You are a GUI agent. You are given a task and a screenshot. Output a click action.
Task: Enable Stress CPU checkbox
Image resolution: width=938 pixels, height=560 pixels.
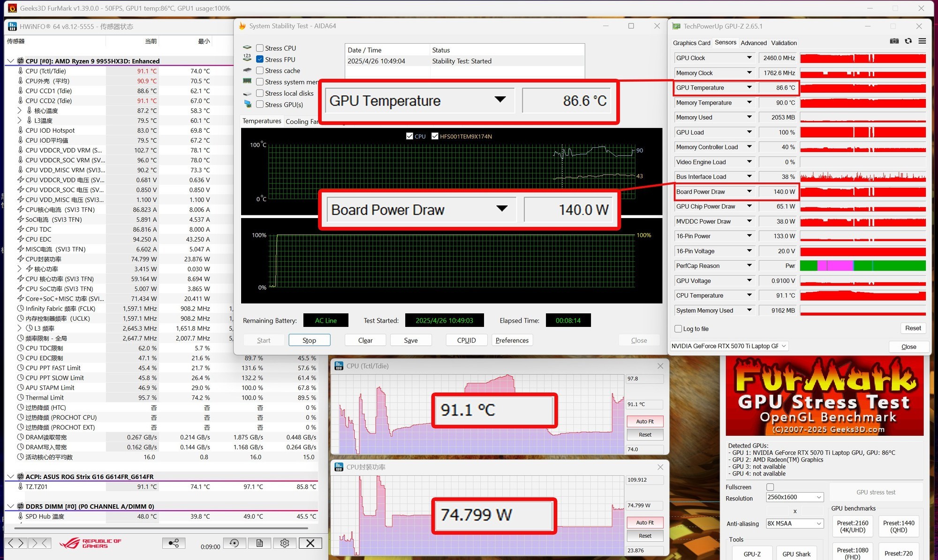pos(260,48)
